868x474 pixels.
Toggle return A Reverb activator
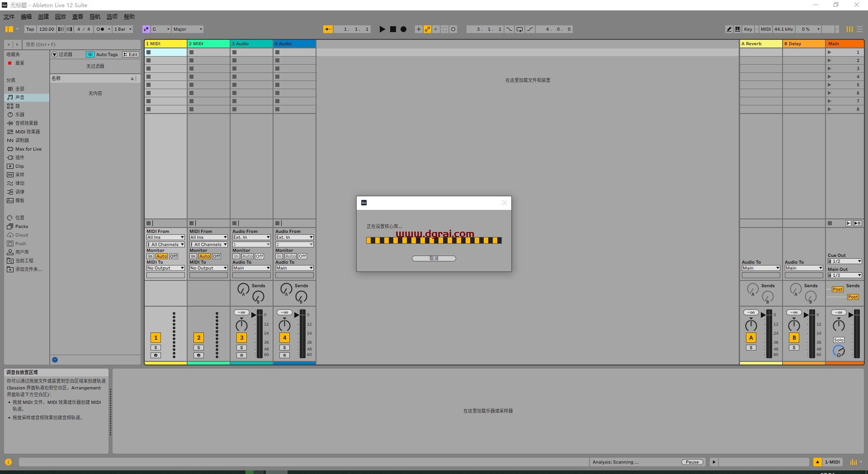coord(751,337)
